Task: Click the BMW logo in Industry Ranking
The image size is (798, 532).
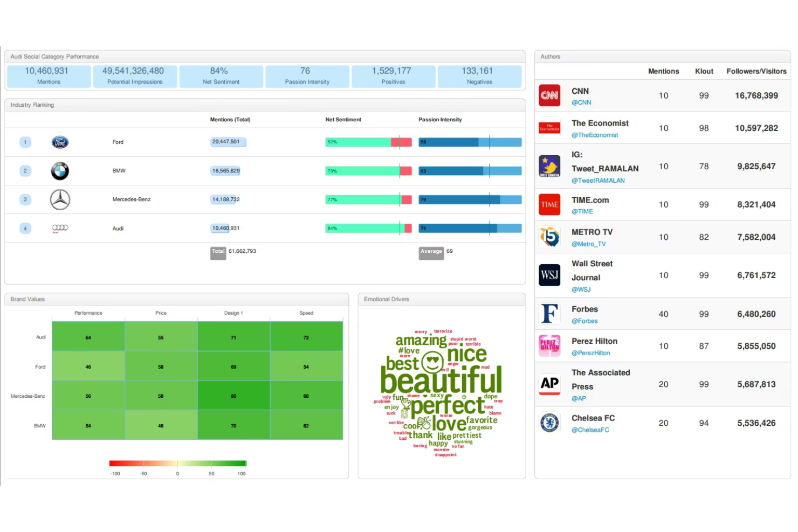Action: [x=60, y=171]
